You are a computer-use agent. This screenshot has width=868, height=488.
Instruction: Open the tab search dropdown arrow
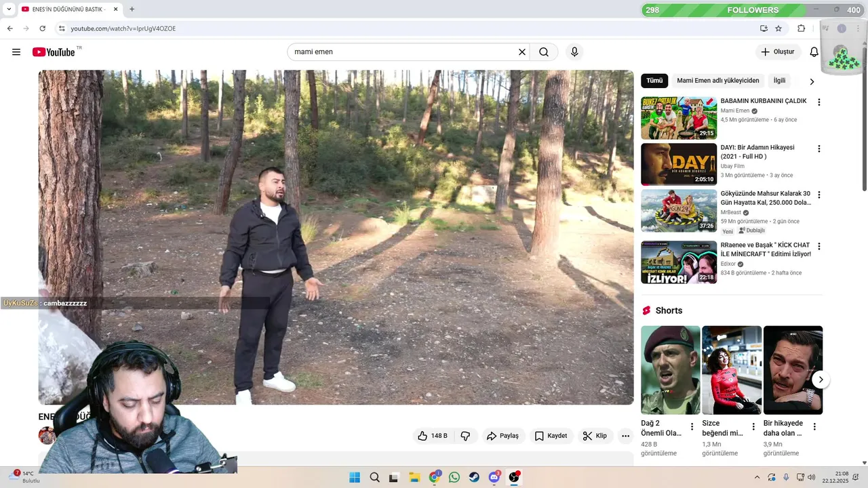point(9,9)
